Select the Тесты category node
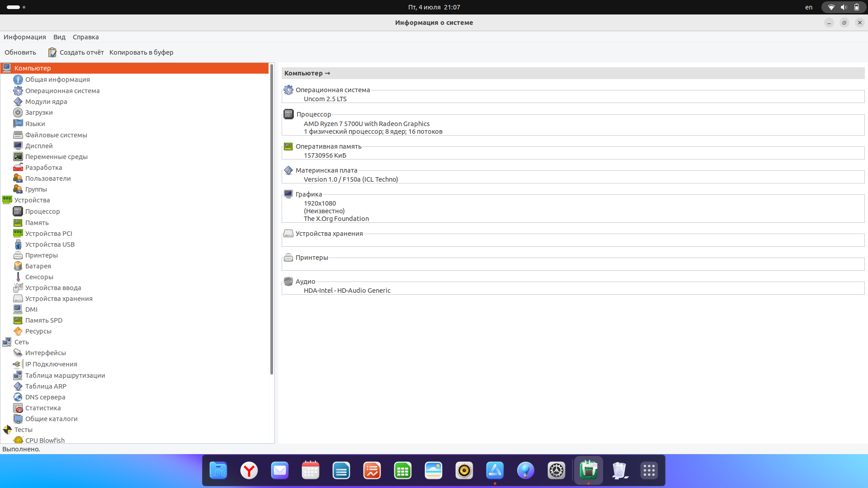This screenshot has height=488, width=868. click(x=23, y=430)
